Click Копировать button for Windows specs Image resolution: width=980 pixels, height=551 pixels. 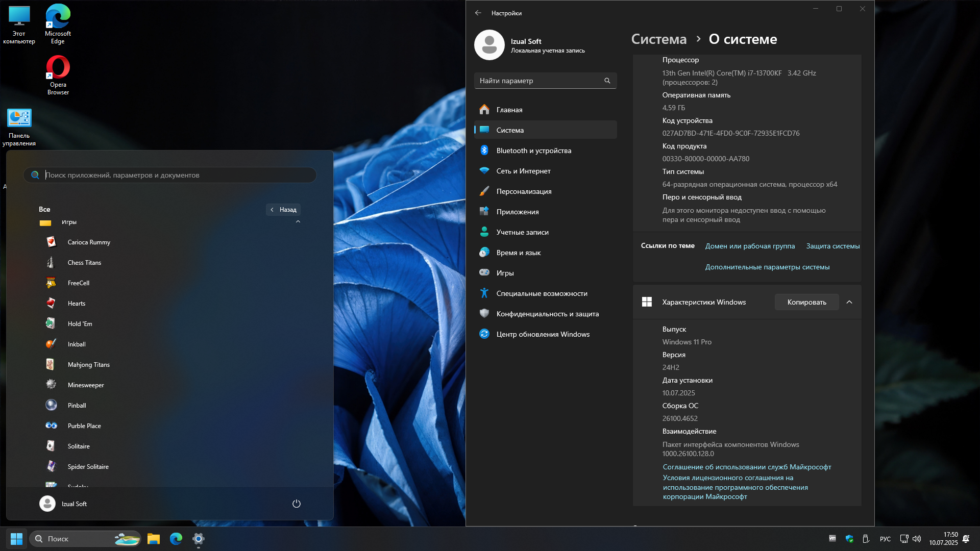point(806,302)
